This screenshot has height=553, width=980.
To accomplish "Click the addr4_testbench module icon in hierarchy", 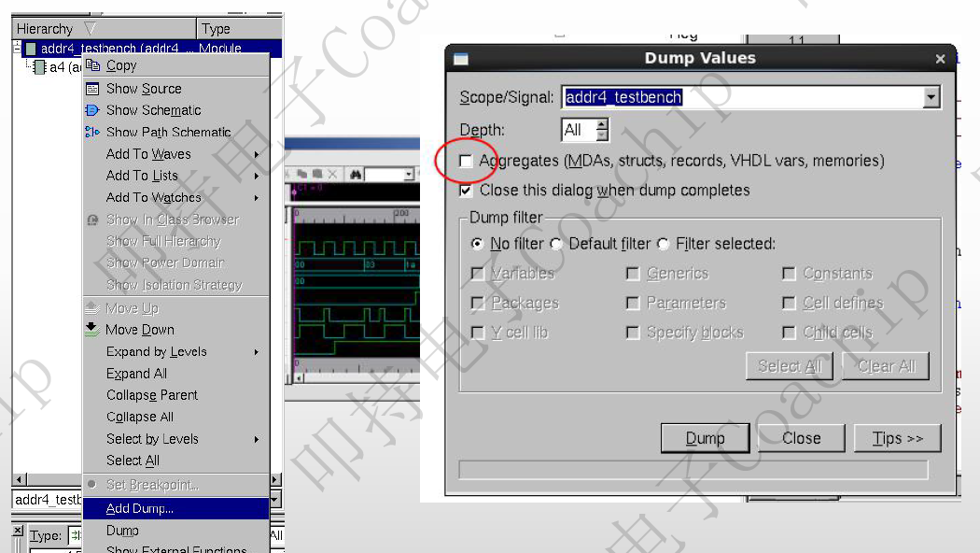I will 31,49.
